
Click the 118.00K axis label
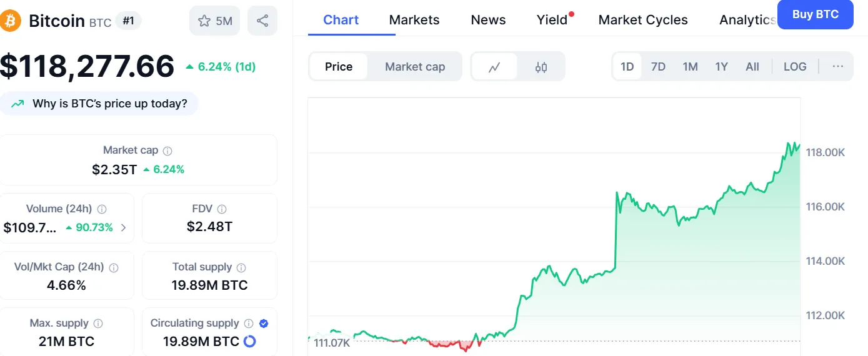point(826,152)
